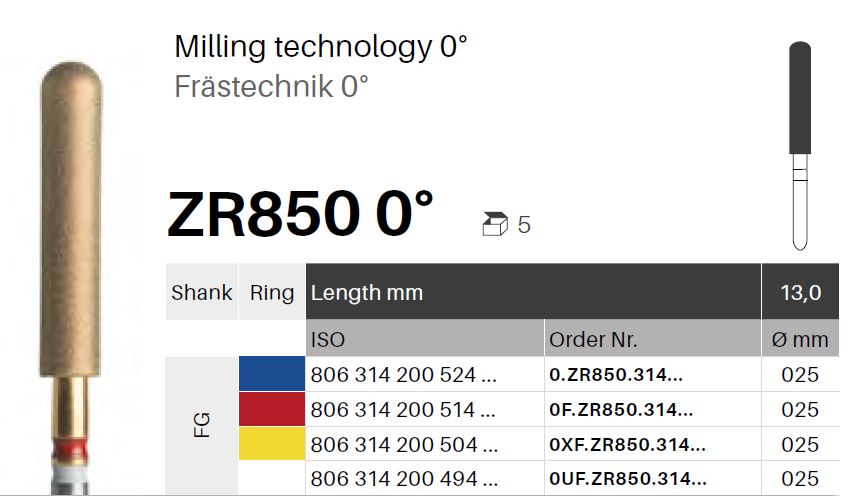Select the red ring color swatch

tap(272, 409)
